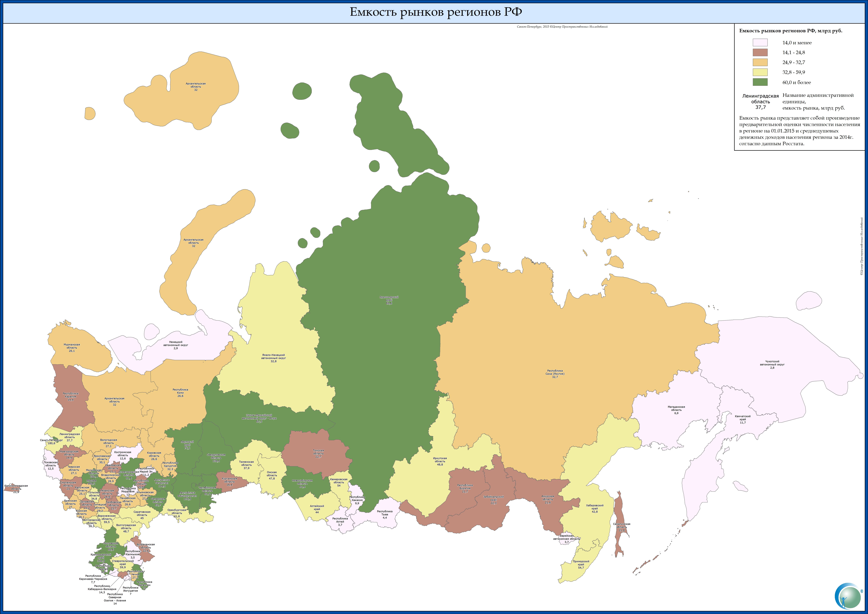Click the 'Республика Кабардино-Балкария 14,3' label
The width and height of the screenshot is (868, 614).
point(102,589)
